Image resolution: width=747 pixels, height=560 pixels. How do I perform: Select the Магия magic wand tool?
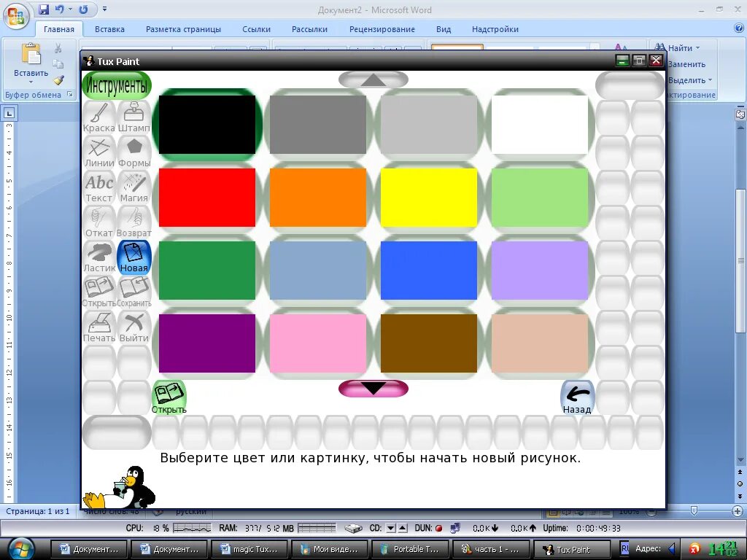point(134,187)
